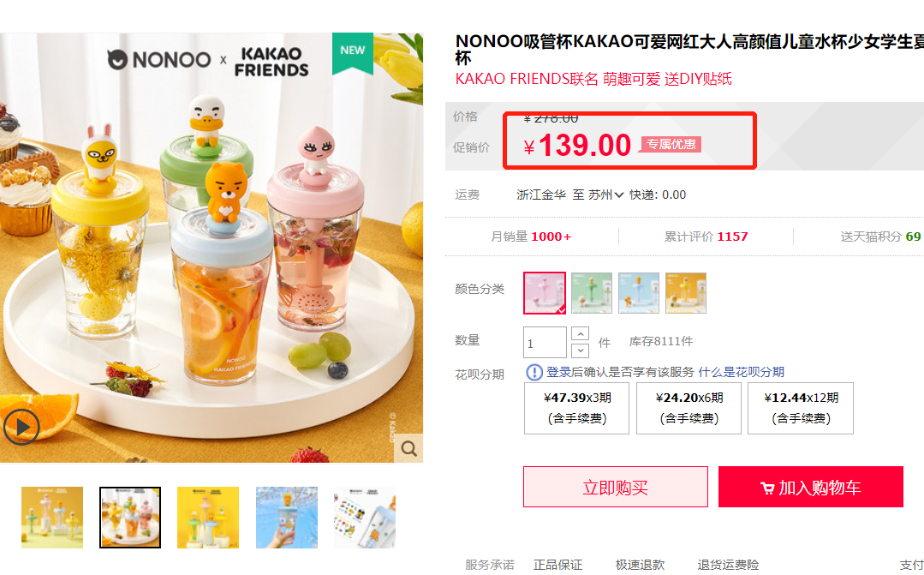This screenshot has width=924, height=575.
Task: Increase quantity with the up arrow
Action: 581,334
